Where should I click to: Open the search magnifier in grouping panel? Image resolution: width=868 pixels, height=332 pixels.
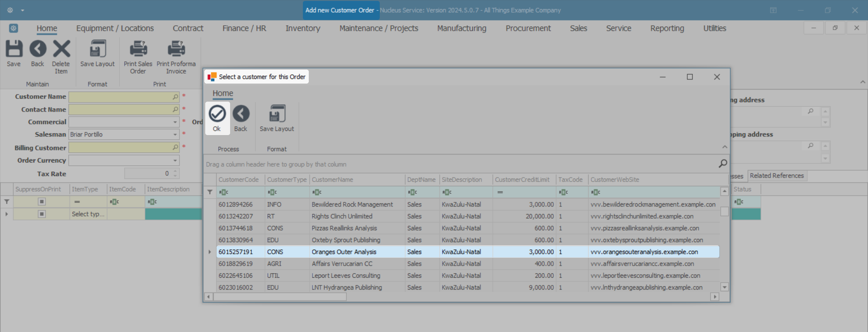pos(722,164)
